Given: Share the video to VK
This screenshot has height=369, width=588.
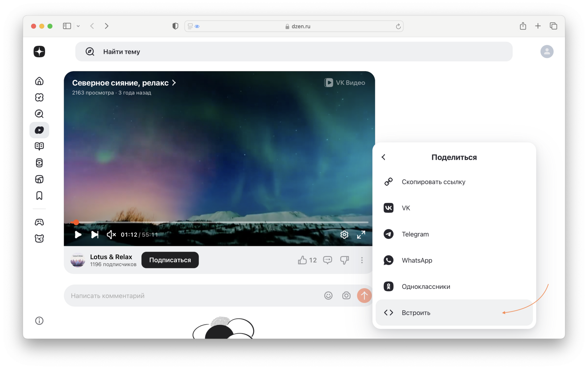Looking at the screenshot, I should click(454, 208).
